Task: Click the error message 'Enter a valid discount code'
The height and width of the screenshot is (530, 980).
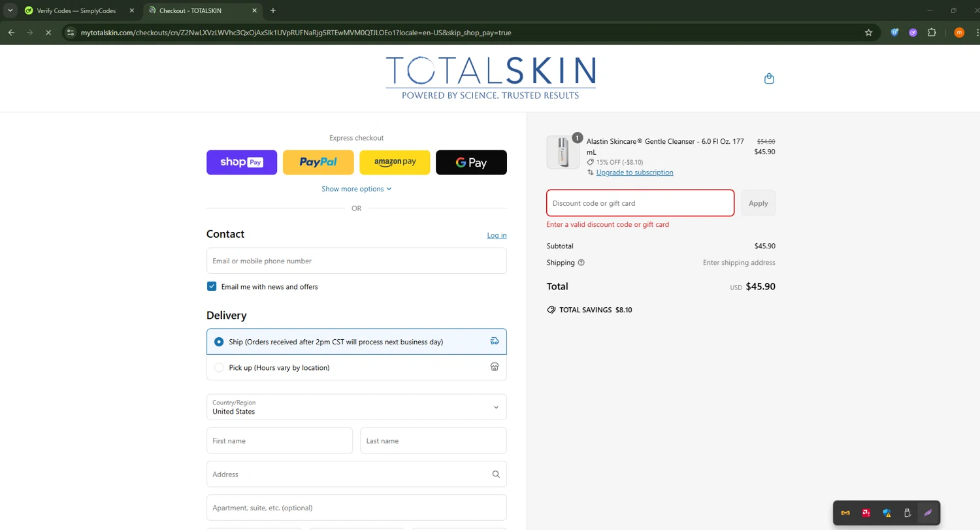Action: pos(608,224)
